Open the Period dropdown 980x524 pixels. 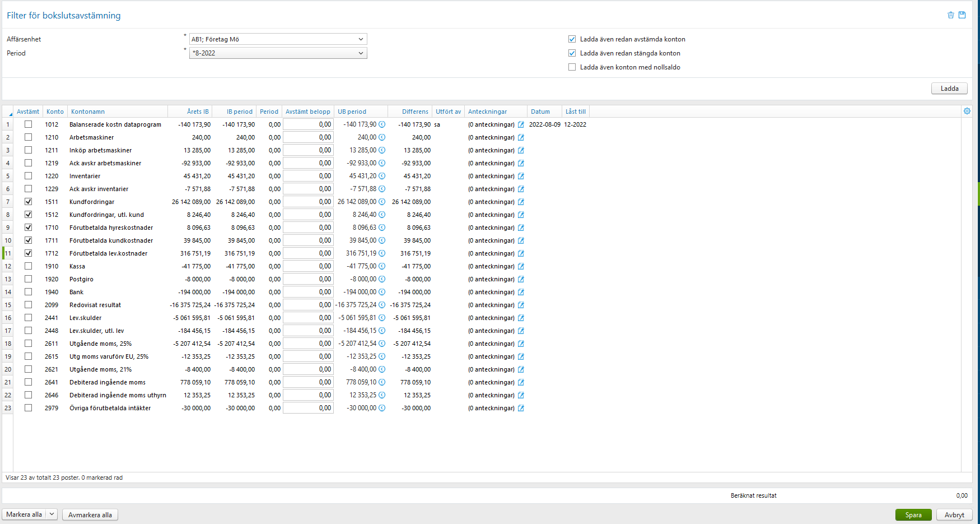pyautogui.click(x=362, y=53)
